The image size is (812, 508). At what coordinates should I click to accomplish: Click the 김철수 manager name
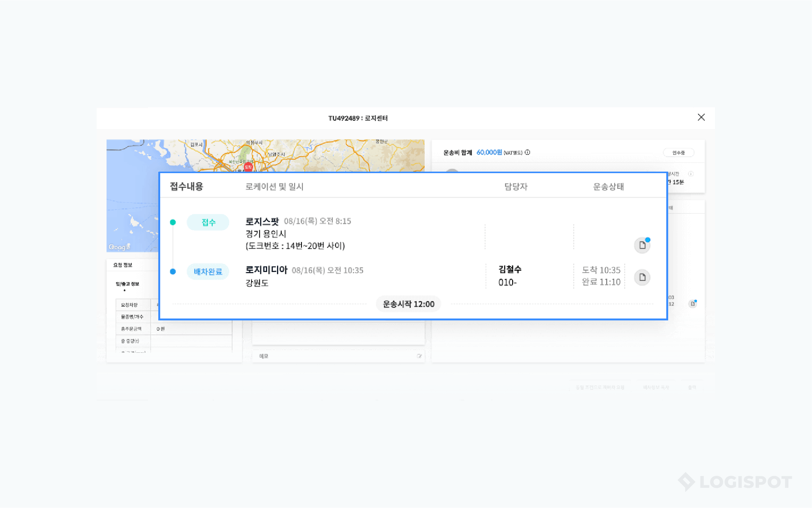pyautogui.click(x=510, y=269)
